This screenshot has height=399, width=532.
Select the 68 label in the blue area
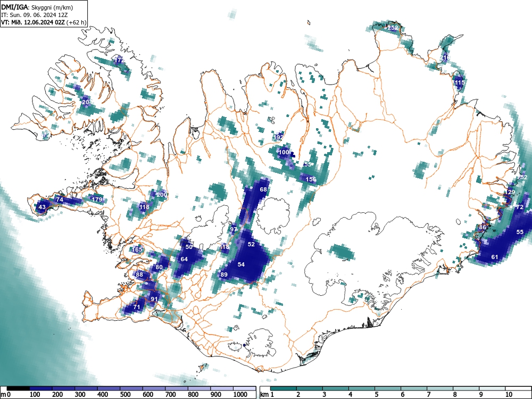(263, 189)
